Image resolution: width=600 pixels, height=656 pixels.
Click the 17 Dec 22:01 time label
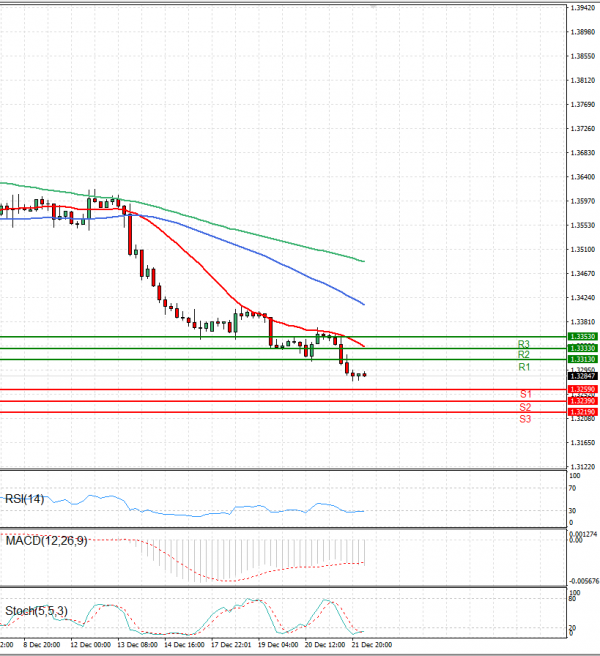(x=231, y=645)
